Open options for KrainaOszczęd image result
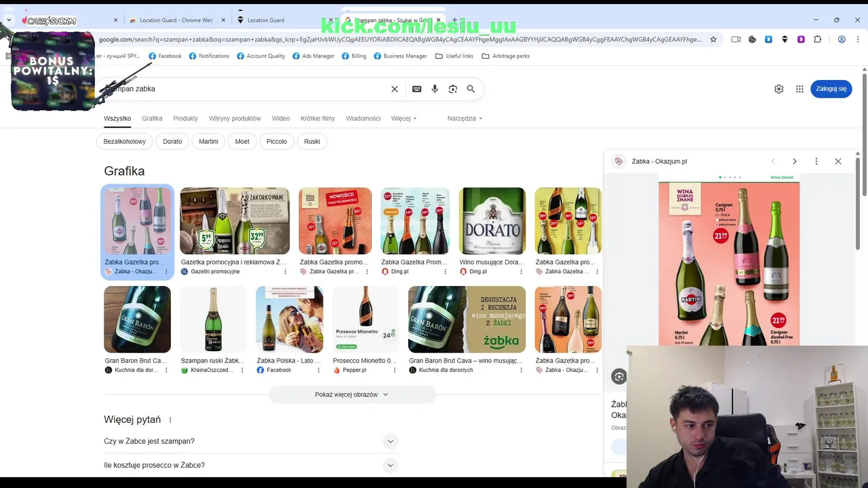Viewport: 868px width, 488px height. click(242, 370)
